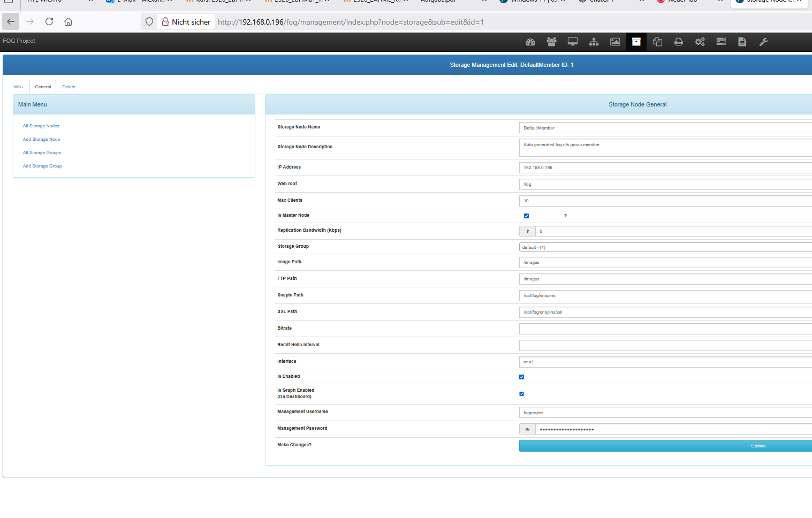Click the Nicht sicher lock warning
The height and width of the screenshot is (518, 812).
click(x=186, y=22)
